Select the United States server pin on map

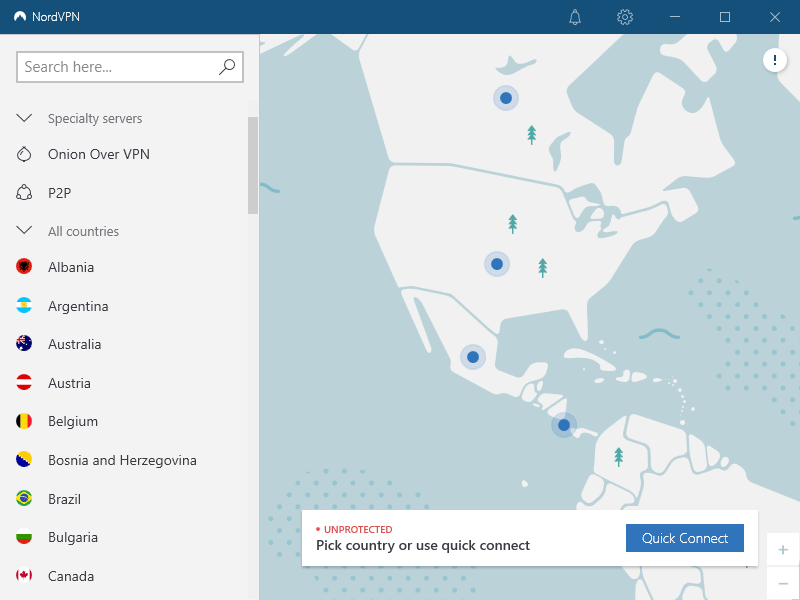tap(497, 264)
